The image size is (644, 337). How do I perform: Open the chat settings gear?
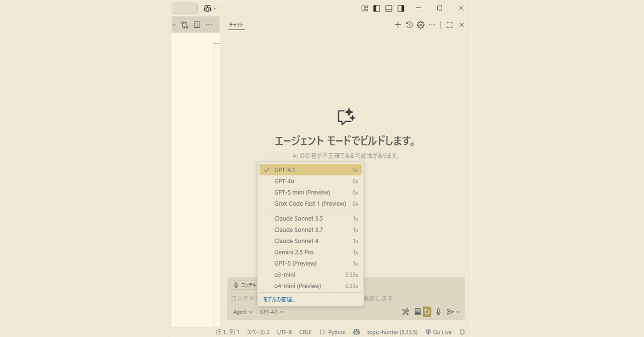pos(421,24)
